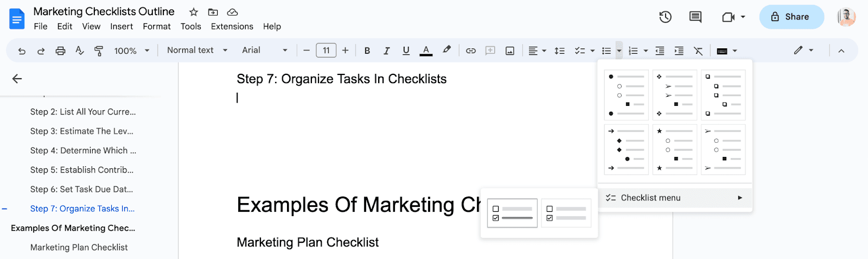868x259 pixels.
Task: Open the Checklist menu submenu
Action: 675,198
